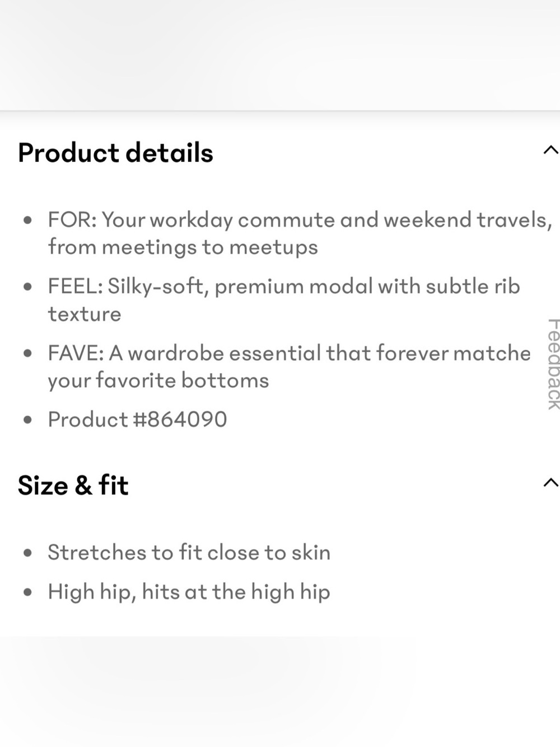The image size is (560, 747).
Task: Click the bullet point beside the FAVE line
Action: pos(27,354)
